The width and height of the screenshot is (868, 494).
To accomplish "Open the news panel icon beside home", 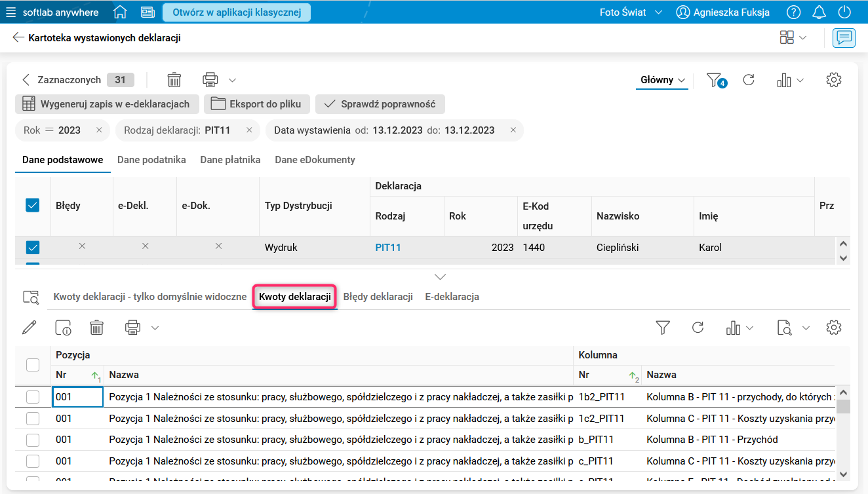I will pos(148,12).
